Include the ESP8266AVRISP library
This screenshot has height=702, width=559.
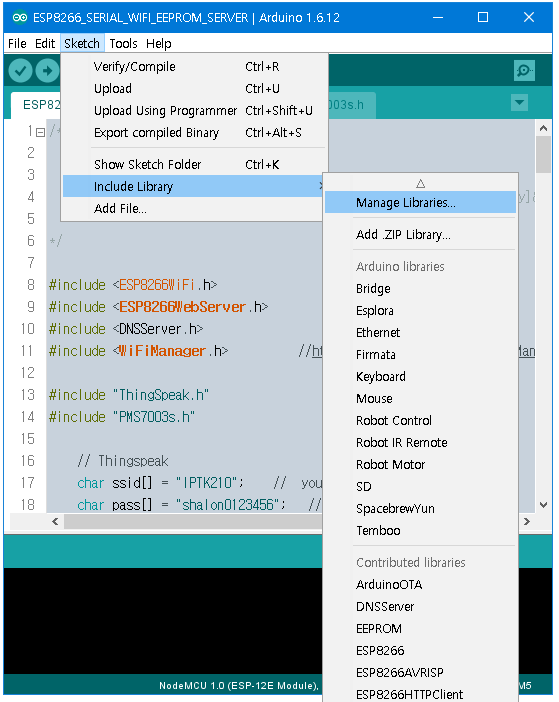420,672
